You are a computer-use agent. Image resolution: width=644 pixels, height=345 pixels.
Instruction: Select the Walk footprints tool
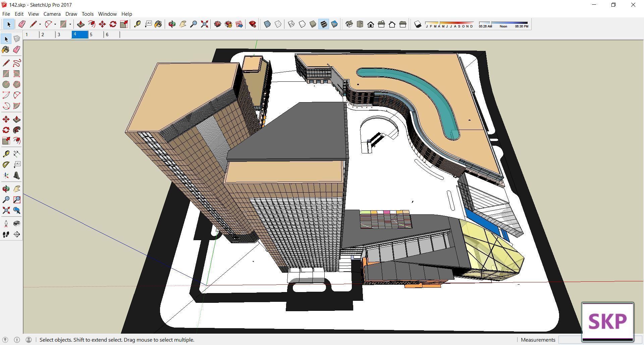coord(6,234)
